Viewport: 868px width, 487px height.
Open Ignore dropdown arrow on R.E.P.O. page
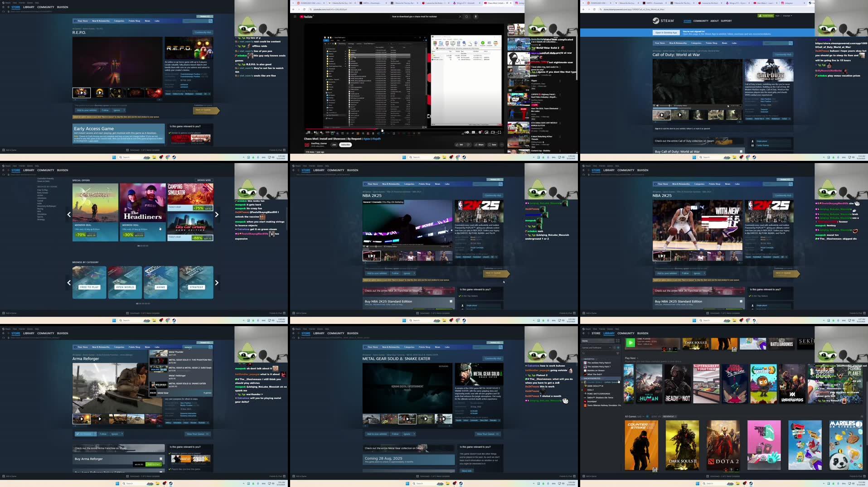[x=124, y=110]
